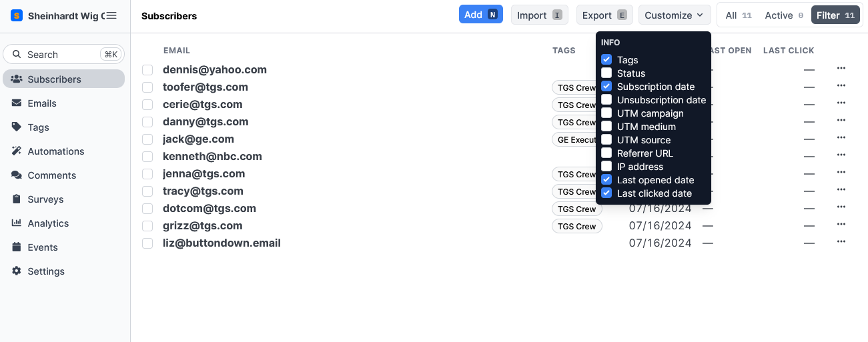Open Automations via magic wand icon
868x342 pixels.
pos(17,151)
